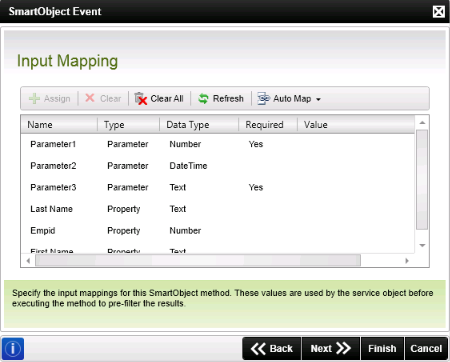This screenshot has width=450, height=362.
Task: Proceed with the Next button
Action: pyautogui.click(x=331, y=349)
